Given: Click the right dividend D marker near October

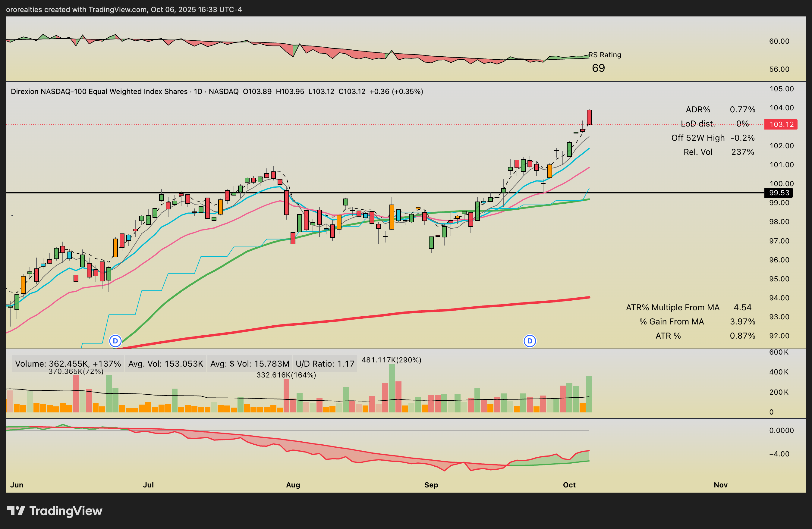Looking at the screenshot, I should (x=530, y=341).
